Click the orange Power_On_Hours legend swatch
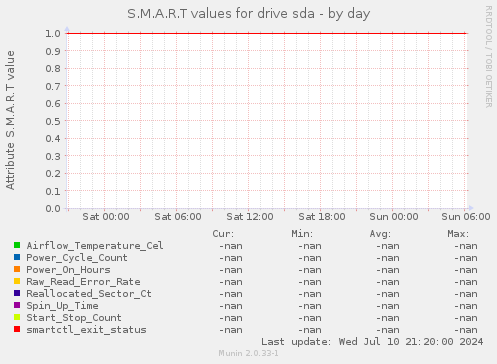 pos(17,269)
